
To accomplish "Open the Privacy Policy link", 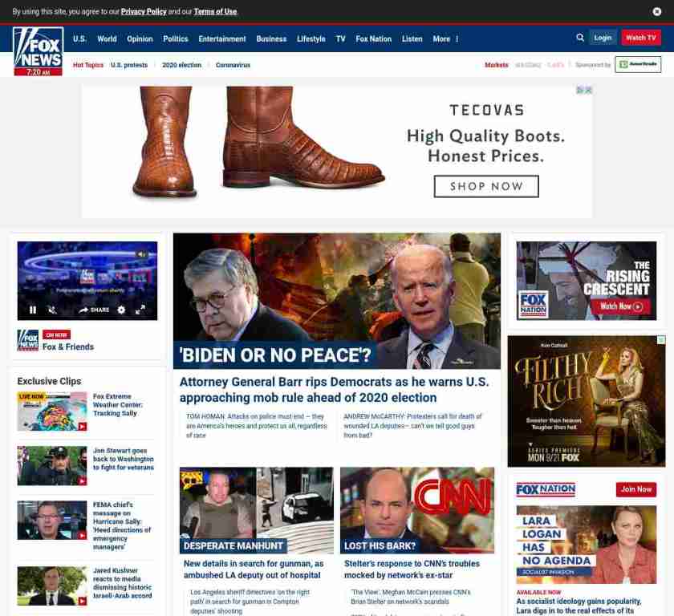I will [144, 12].
